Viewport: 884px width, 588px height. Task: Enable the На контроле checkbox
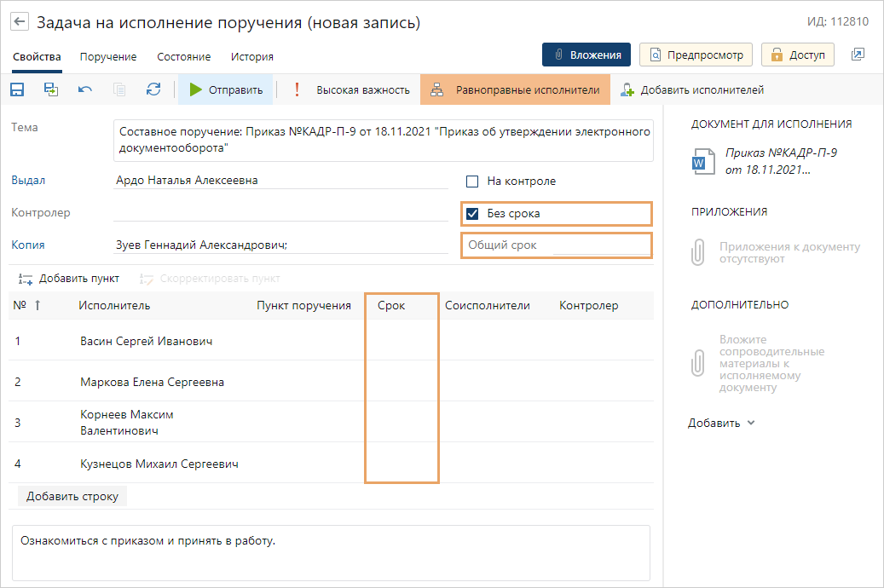pos(472,182)
